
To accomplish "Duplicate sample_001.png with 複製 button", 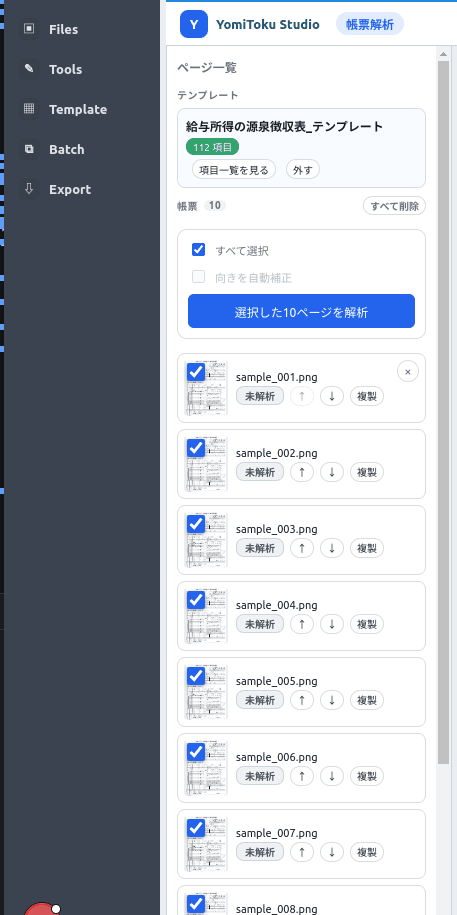I will (367, 396).
